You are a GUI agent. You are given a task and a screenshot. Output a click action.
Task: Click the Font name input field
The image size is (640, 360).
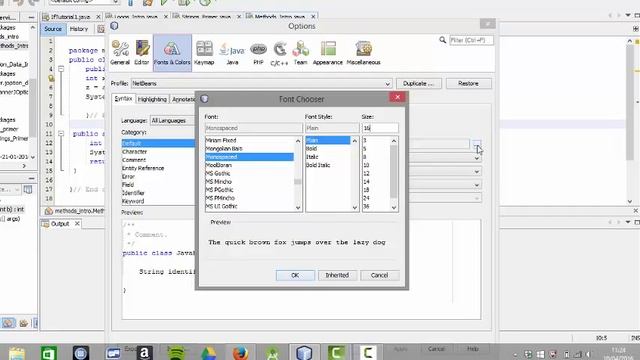(x=253, y=128)
